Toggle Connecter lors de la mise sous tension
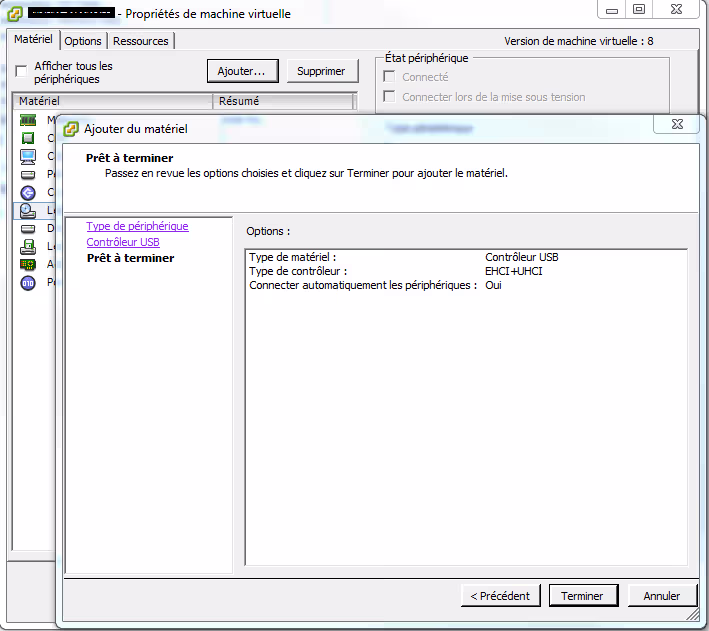Viewport: 709px width, 631px height. point(390,97)
